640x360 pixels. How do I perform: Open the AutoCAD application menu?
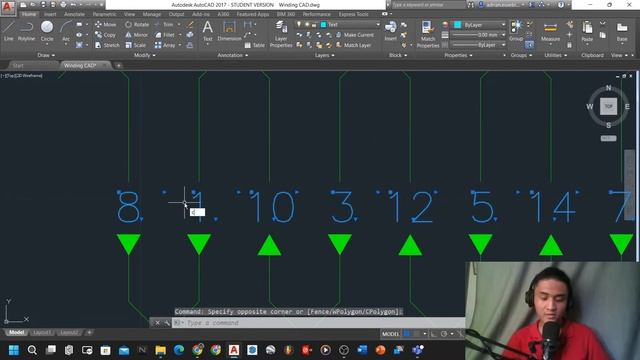(7, 7)
